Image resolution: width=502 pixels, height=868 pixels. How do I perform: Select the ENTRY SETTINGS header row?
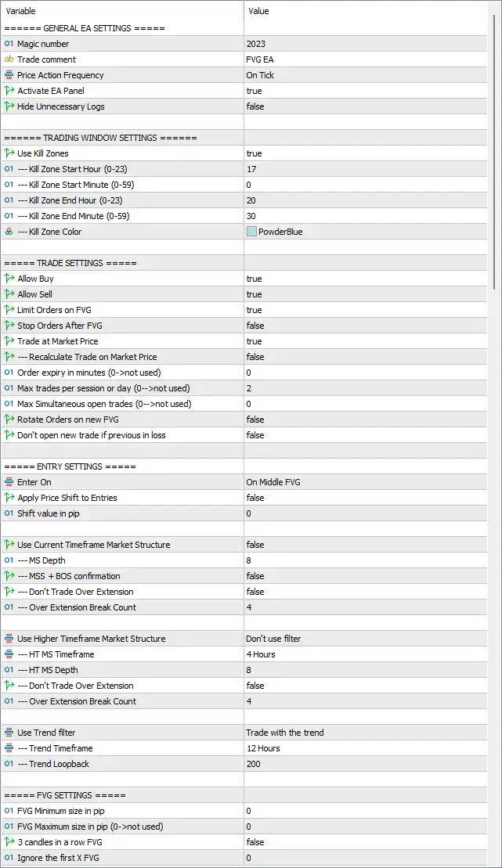[x=244, y=466]
